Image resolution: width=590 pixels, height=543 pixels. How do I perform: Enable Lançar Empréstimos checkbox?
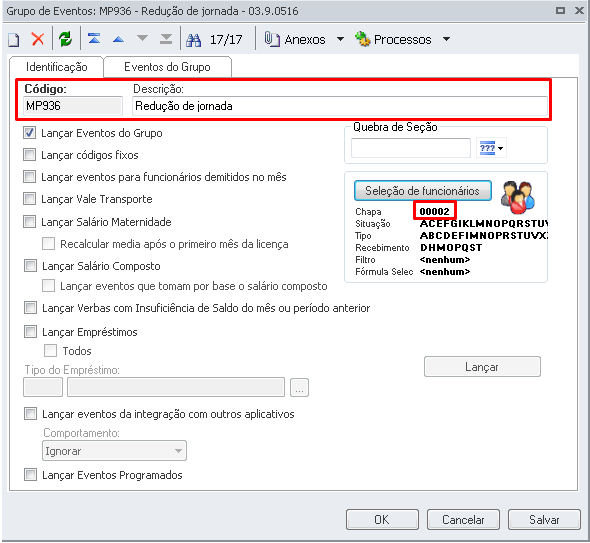tap(30, 332)
